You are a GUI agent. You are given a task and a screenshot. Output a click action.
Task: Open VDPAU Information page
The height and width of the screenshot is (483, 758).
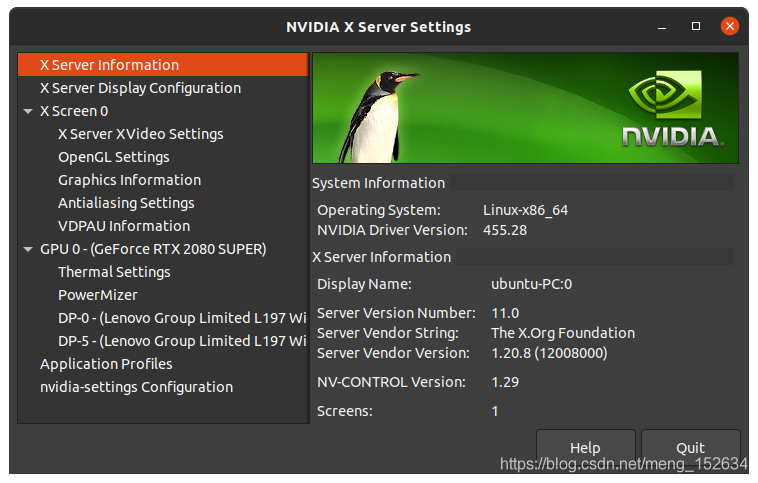[x=124, y=226]
